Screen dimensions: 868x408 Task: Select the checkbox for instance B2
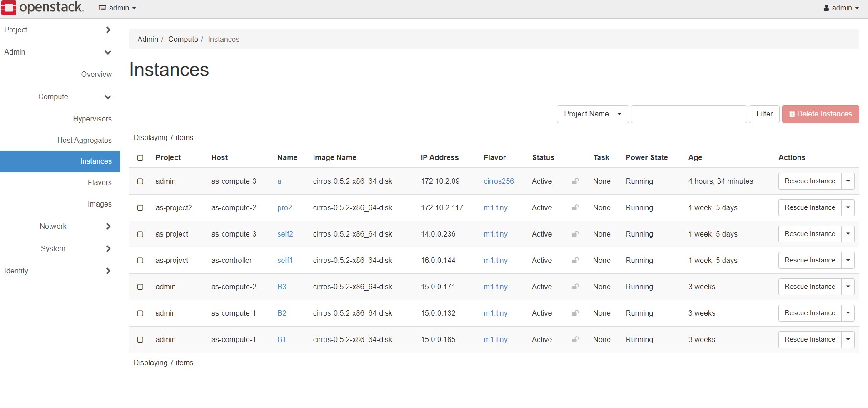tap(140, 313)
